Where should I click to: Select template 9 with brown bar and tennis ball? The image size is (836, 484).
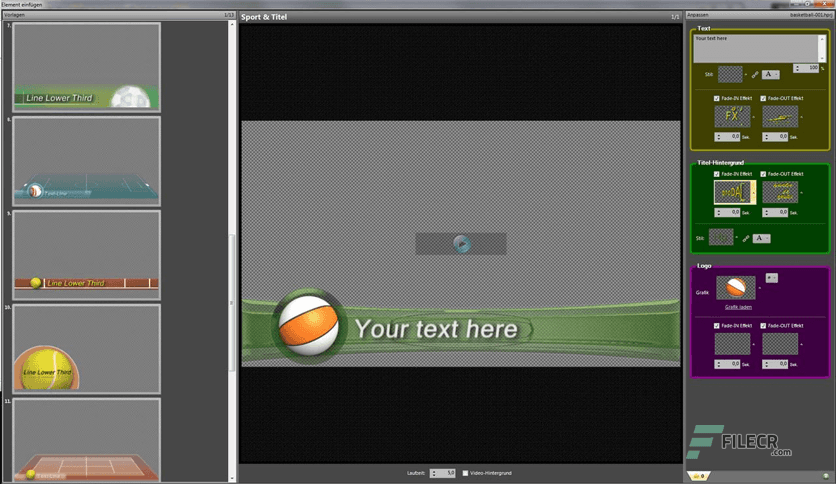pos(86,255)
